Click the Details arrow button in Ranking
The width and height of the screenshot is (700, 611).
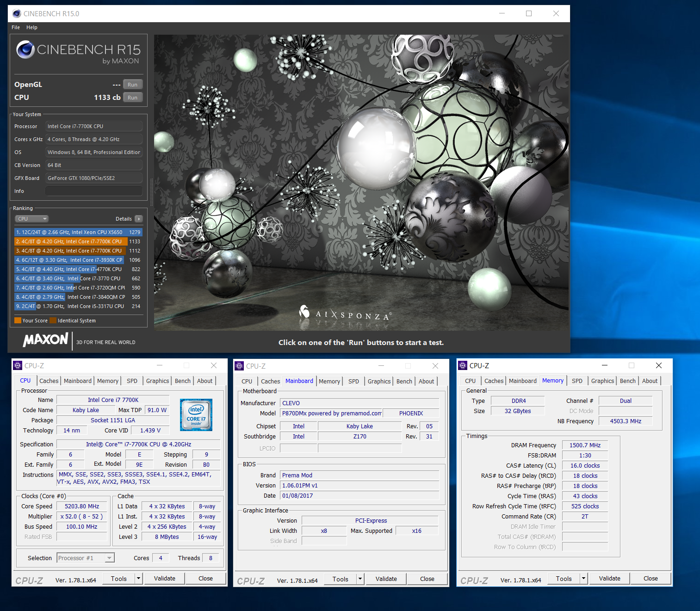[x=139, y=219]
